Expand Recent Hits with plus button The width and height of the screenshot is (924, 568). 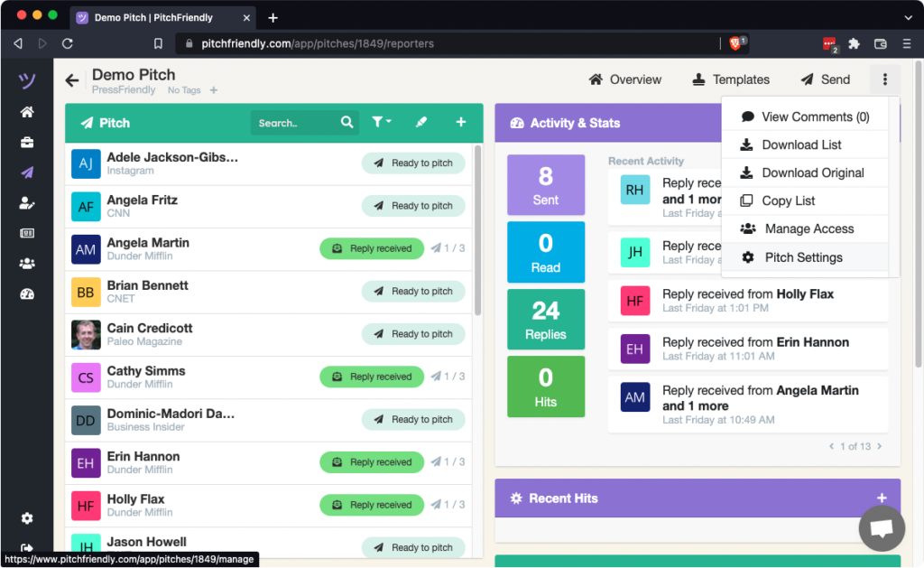(x=881, y=498)
